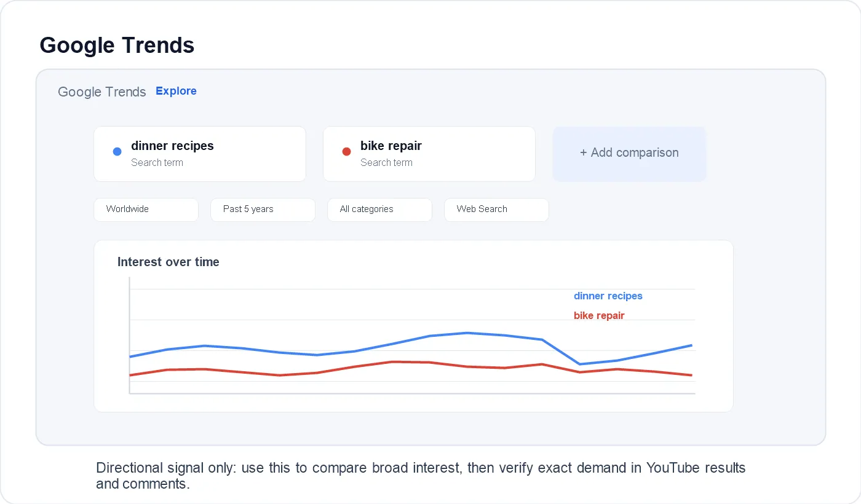
Task: Click the red dot beside bike repair
Action: [346, 152]
